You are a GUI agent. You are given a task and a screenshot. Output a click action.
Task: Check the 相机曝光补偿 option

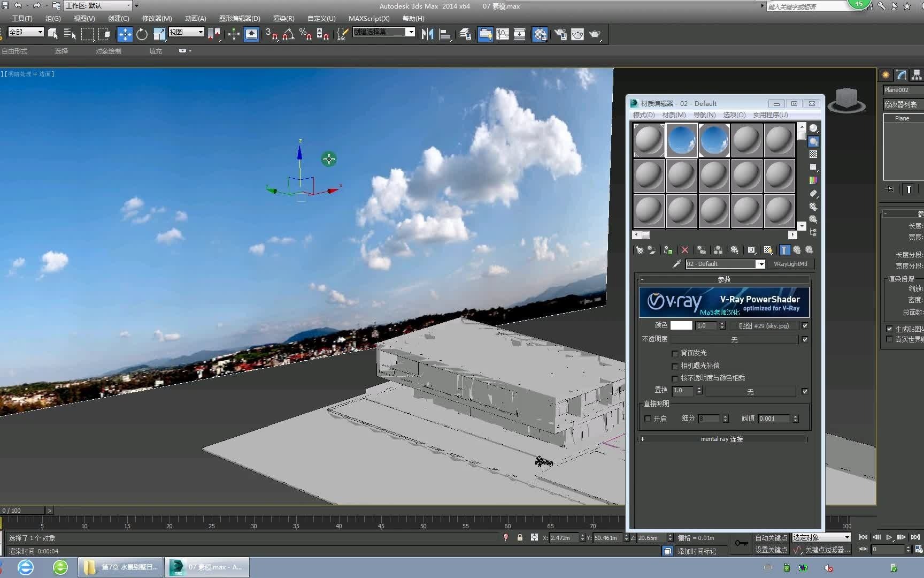[675, 366]
